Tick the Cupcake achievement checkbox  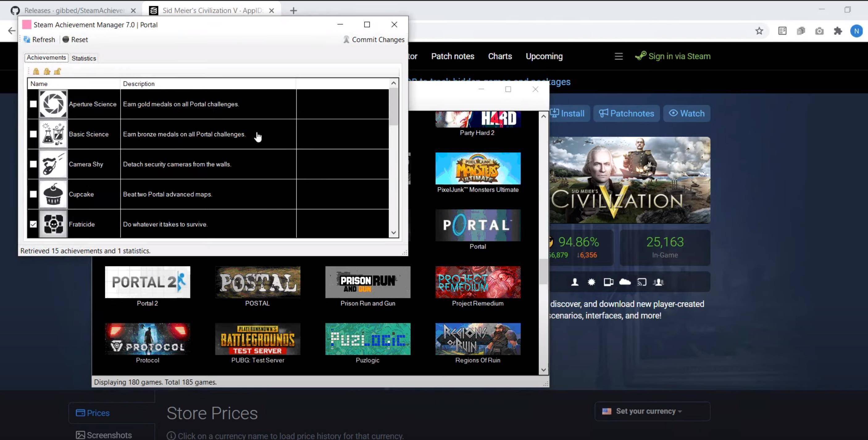[33, 194]
